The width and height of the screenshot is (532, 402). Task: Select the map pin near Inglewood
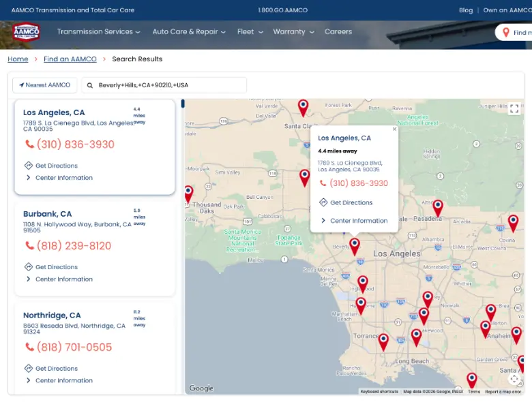click(x=363, y=283)
